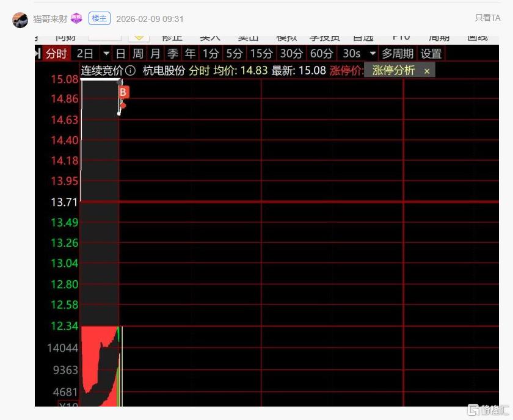Click the collapse arrow left of 分时
513x420 pixels.
click(38, 54)
